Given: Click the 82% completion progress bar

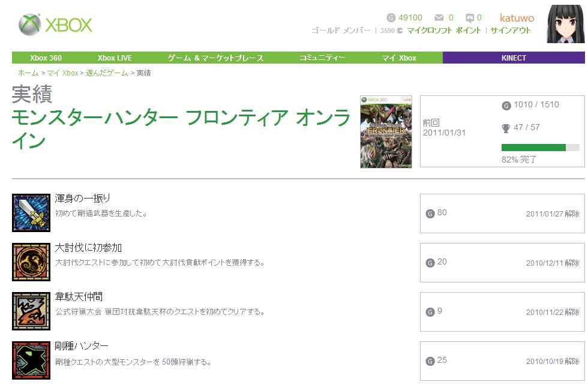Looking at the screenshot, I should 541,148.
